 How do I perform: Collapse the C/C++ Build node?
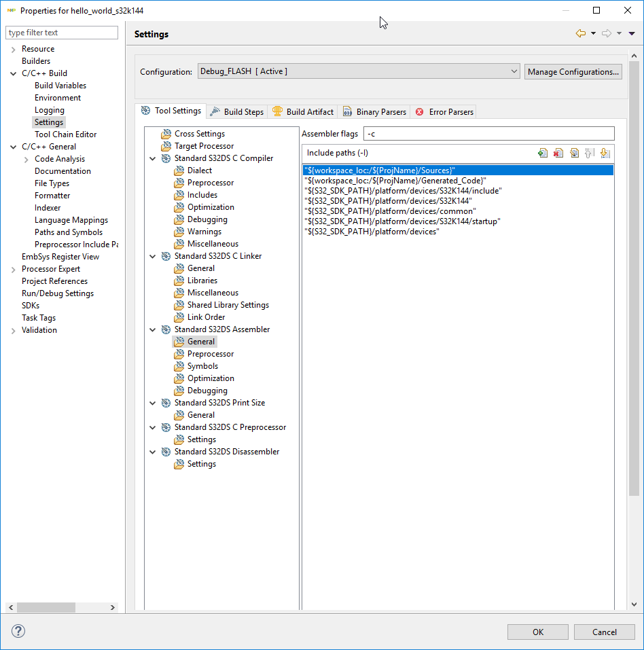(14, 74)
